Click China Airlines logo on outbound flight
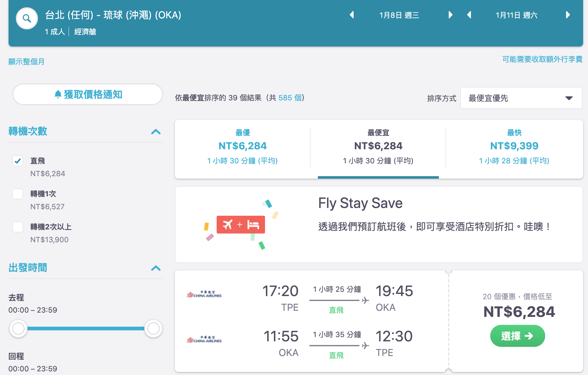This screenshot has height=375, width=588. [x=204, y=294]
